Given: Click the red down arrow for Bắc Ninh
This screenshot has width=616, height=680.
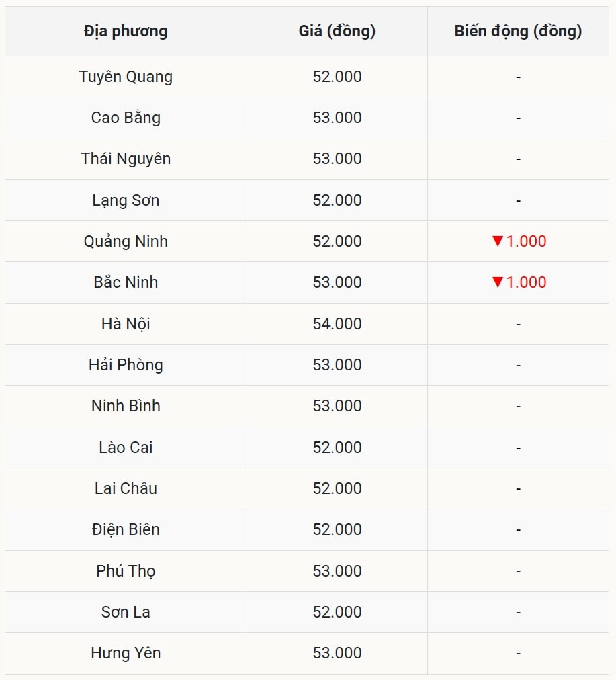Looking at the screenshot, I should pyautogui.click(x=498, y=282).
